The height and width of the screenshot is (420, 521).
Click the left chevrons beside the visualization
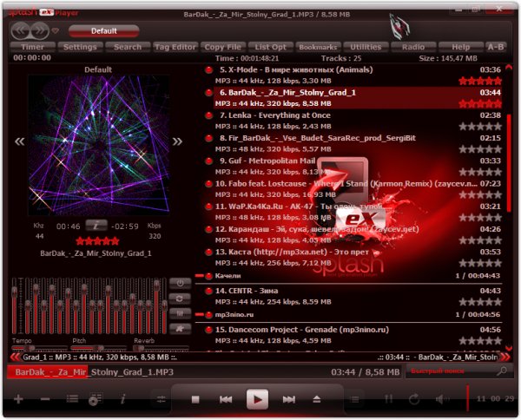20,141
